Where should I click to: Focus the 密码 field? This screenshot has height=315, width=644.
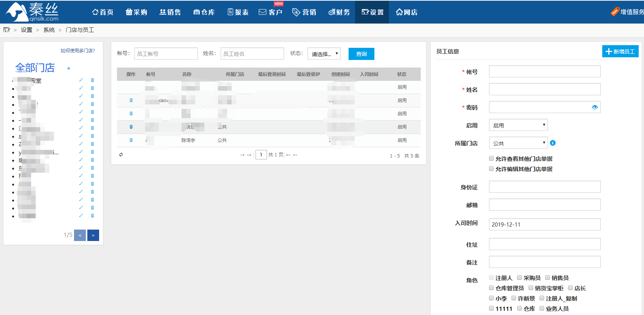[x=545, y=107]
